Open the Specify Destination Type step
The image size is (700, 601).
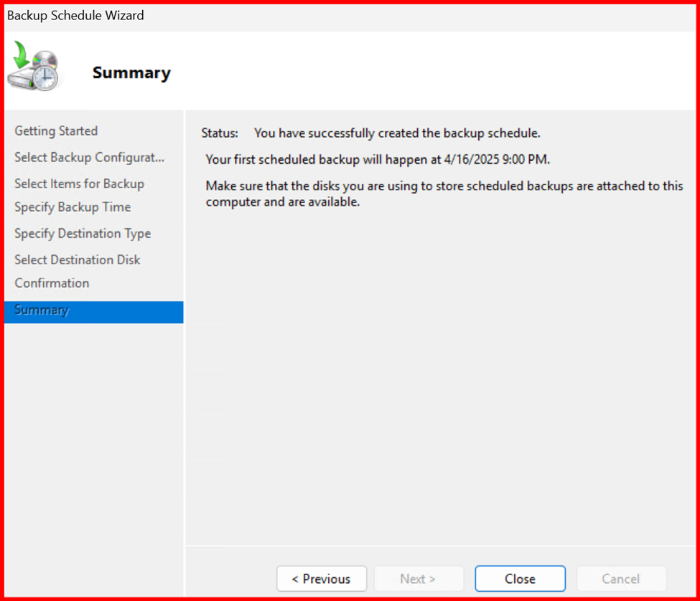83,233
